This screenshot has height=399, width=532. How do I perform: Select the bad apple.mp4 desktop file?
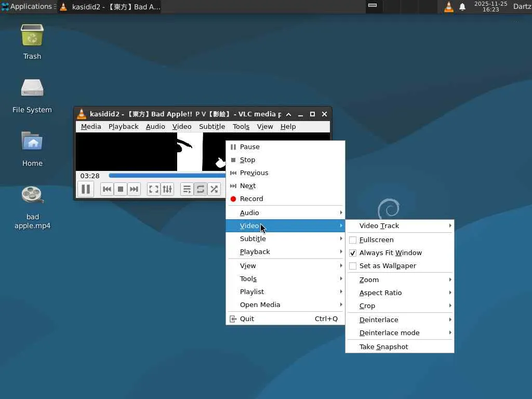click(32, 207)
